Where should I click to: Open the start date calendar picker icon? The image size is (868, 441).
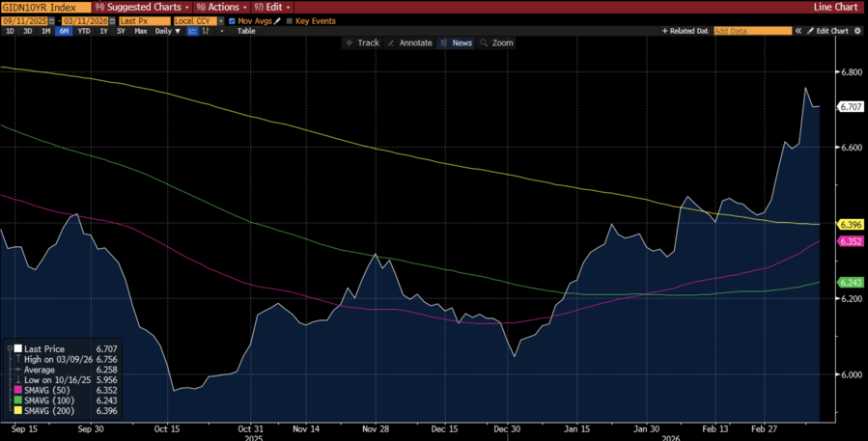tap(54, 20)
